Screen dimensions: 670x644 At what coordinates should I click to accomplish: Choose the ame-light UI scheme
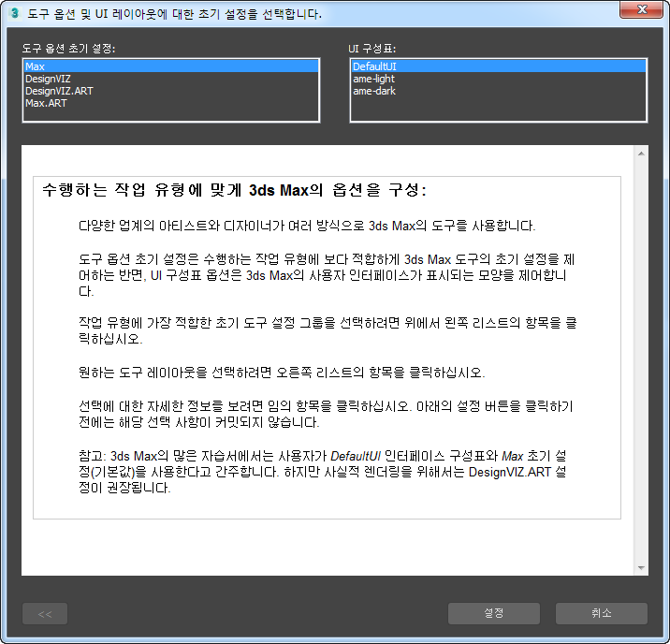(498, 79)
